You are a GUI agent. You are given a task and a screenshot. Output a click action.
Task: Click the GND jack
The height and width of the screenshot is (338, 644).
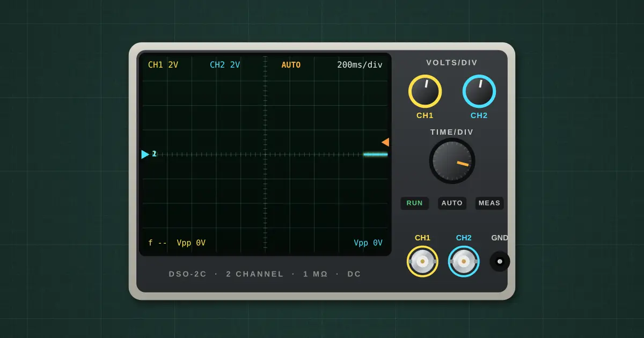pyautogui.click(x=500, y=261)
